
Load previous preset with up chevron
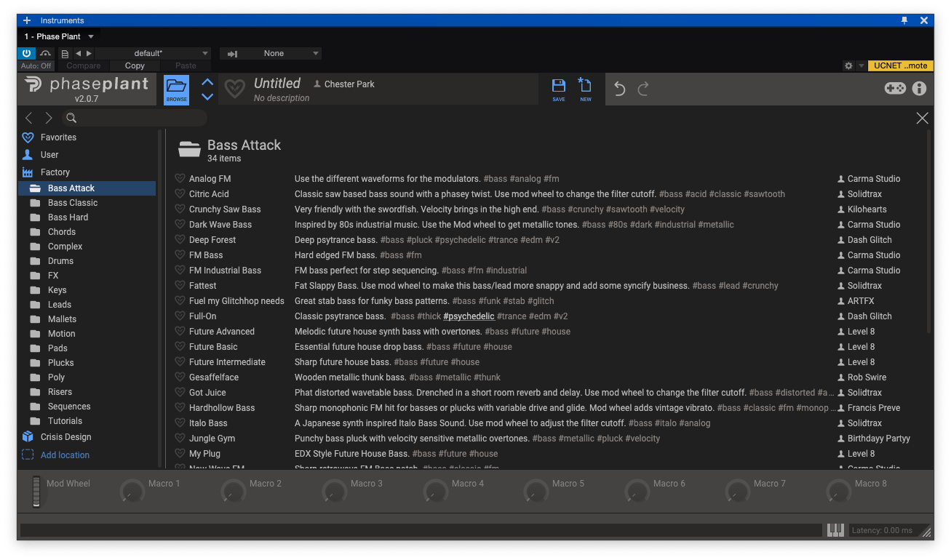207,82
